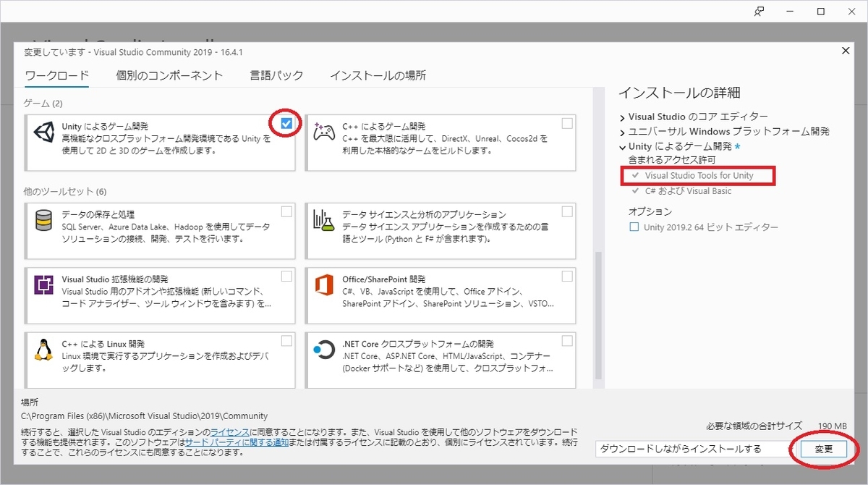Enable the Unity 2019.2 64 ビット エディター option
Image resolution: width=868 pixels, height=485 pixels.
(634, 227)
